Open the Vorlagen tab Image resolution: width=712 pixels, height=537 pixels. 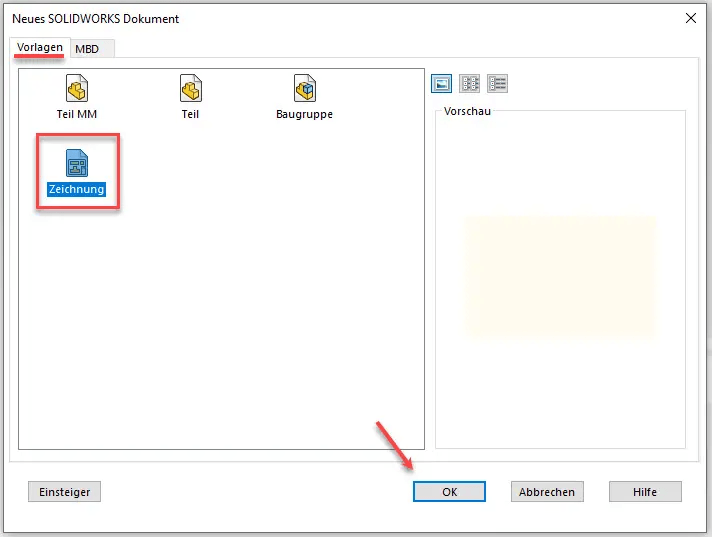[x=40, y=48]
